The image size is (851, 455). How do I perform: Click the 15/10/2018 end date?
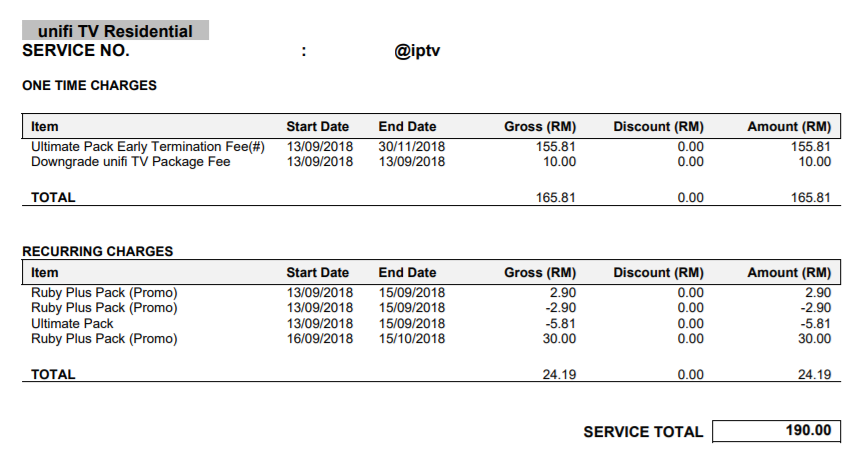411,338
